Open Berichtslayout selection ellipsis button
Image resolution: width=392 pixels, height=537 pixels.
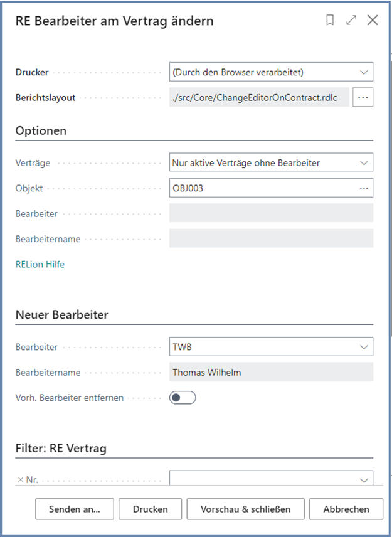(x=363, y=97)
